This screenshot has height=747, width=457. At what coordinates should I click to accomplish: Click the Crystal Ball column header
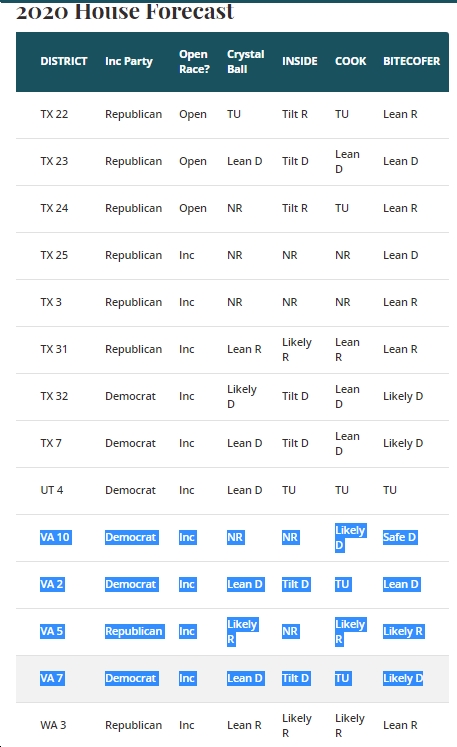[245, 61]
